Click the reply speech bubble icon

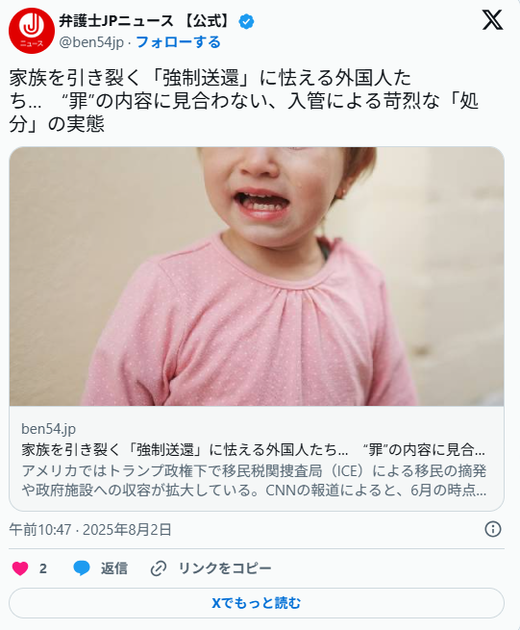[x=82, y=568]
